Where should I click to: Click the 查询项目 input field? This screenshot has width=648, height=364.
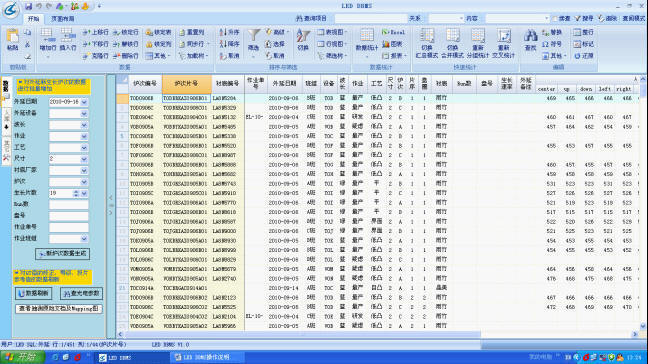point(370,19)
